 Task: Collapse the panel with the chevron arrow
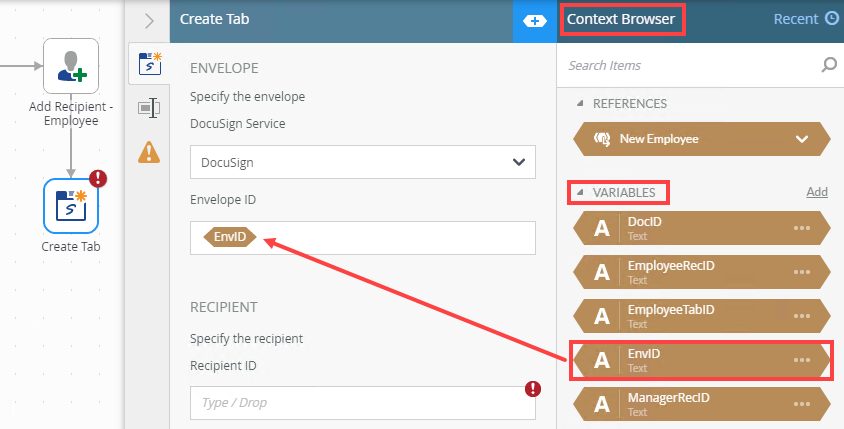149,20
